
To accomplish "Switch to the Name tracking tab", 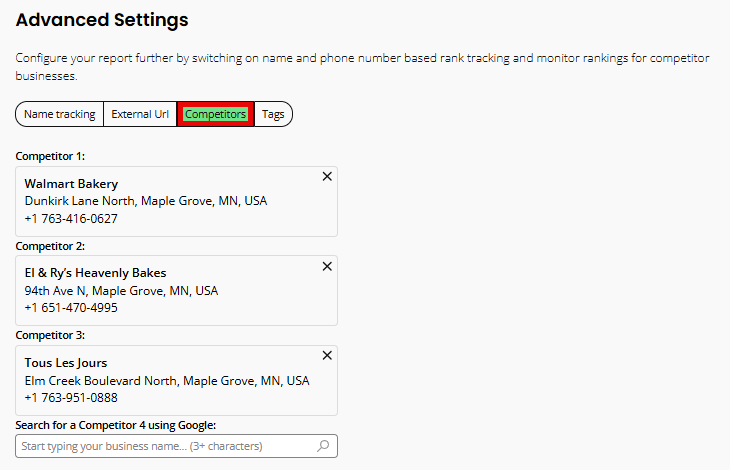I will (x=60, y=114).
